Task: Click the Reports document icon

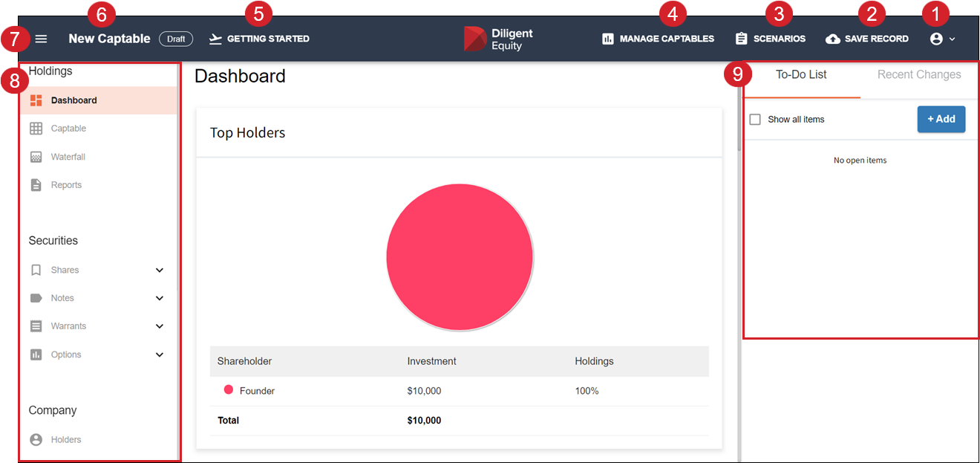Action: tap(36, 185)
